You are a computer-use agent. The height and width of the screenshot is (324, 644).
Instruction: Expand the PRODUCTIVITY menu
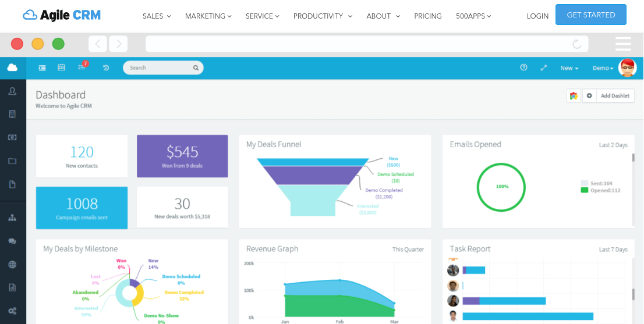pyautogui.click(x=323, y=16)
